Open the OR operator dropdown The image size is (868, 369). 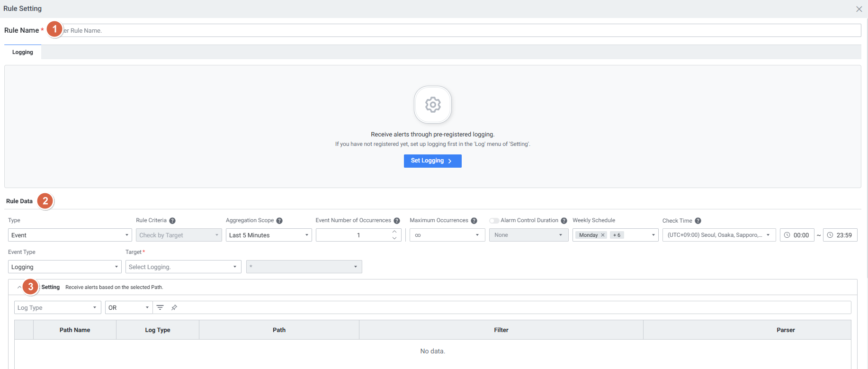coord(128,307)
